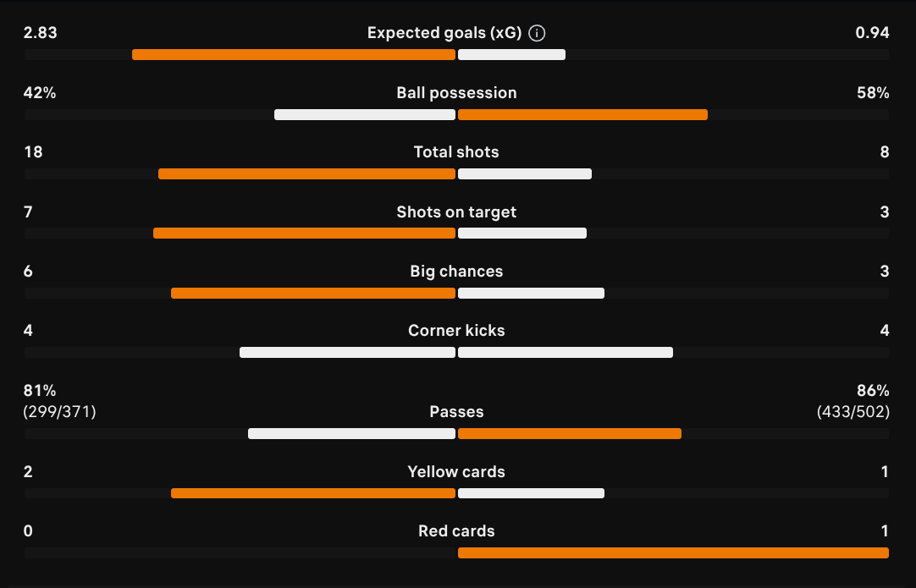Click the orange Passes bar
This screenshot has height=588, width=916.
pos(570,434)
